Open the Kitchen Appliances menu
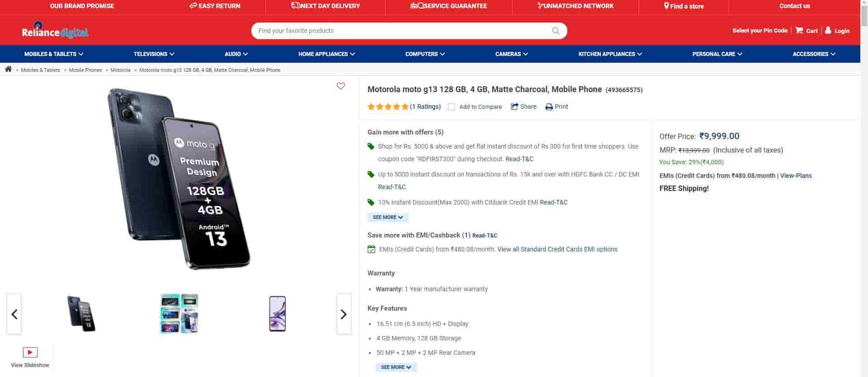Viewport: 868px width, 377px height. tap(610, 54)
